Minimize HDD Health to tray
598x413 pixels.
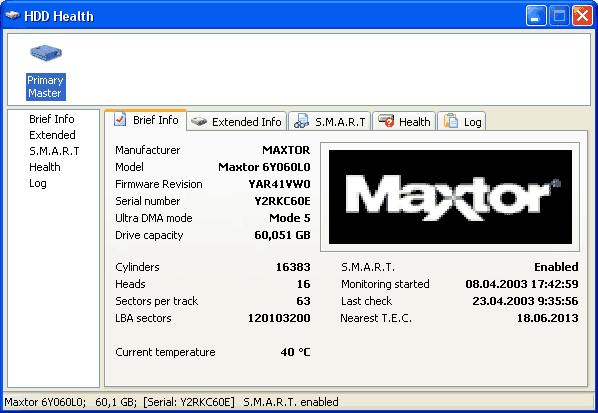pyautogui.click(x=536, y=16)
